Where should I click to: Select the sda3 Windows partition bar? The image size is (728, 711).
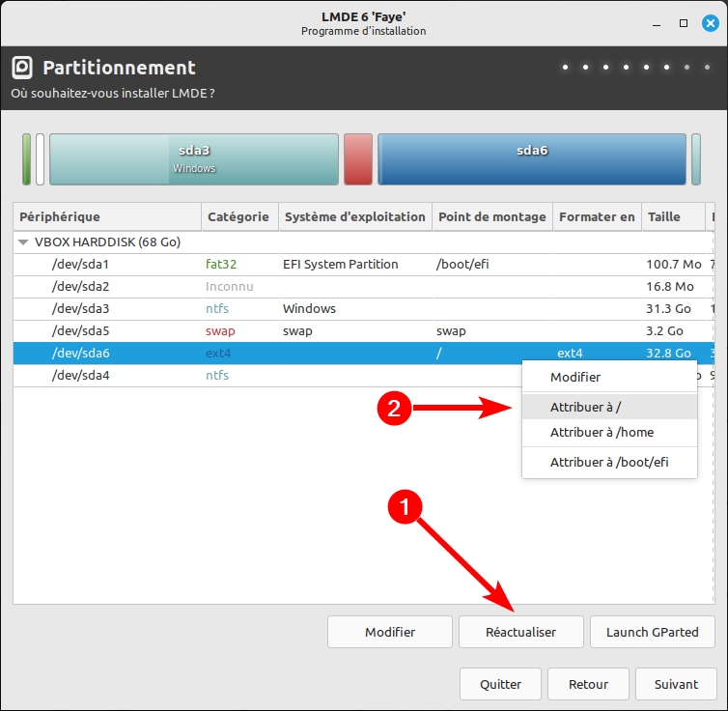coord(193,158)
